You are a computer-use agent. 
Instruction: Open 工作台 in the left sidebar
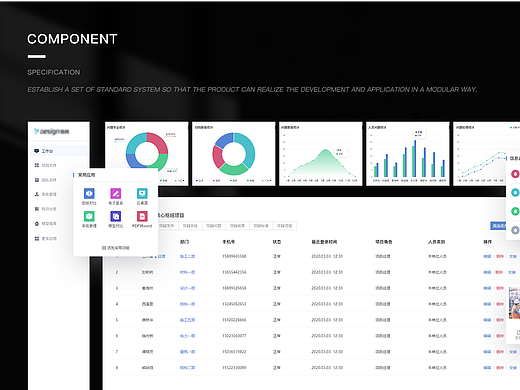point(59,151)
